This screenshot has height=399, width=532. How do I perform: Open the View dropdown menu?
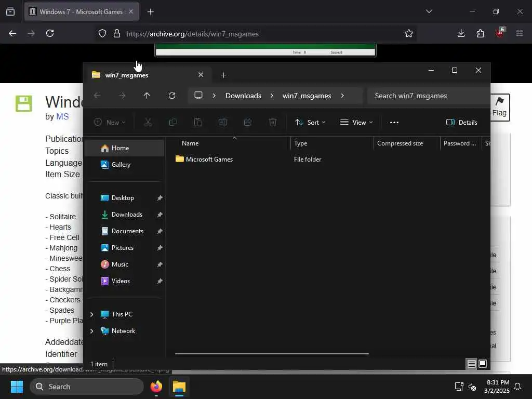(356, 123)
